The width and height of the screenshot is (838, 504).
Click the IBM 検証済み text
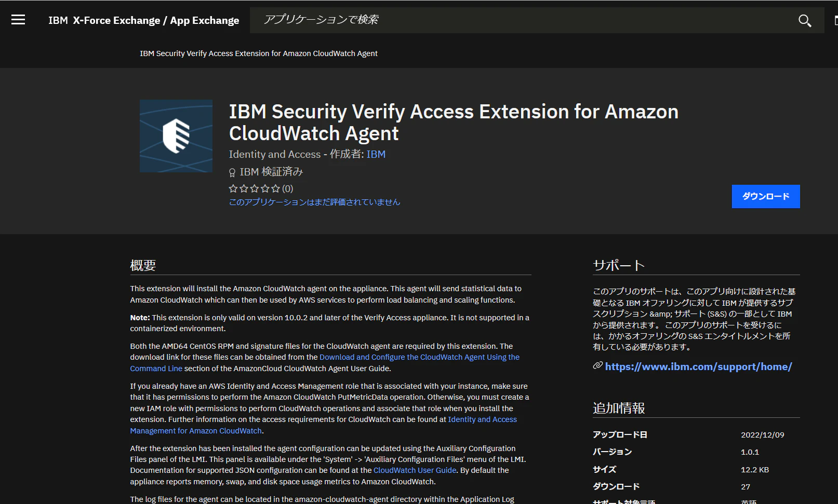point(271,172)
